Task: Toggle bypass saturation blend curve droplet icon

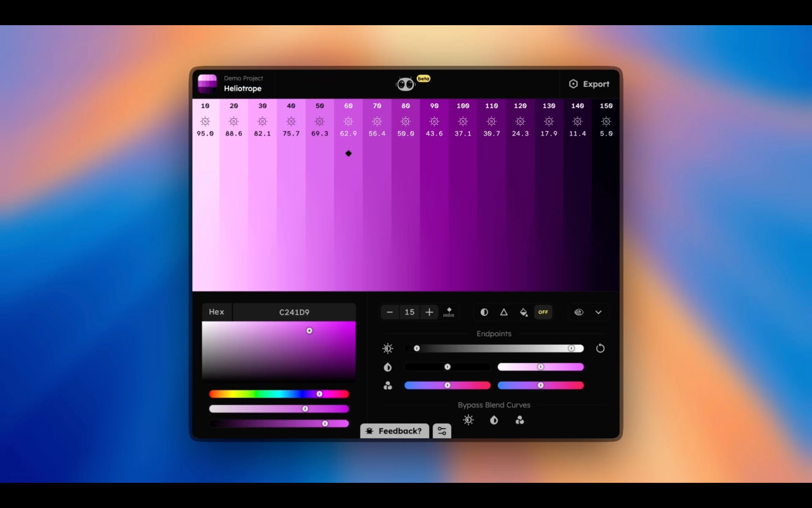Action: pyautogui.click(x=494, y=420)
